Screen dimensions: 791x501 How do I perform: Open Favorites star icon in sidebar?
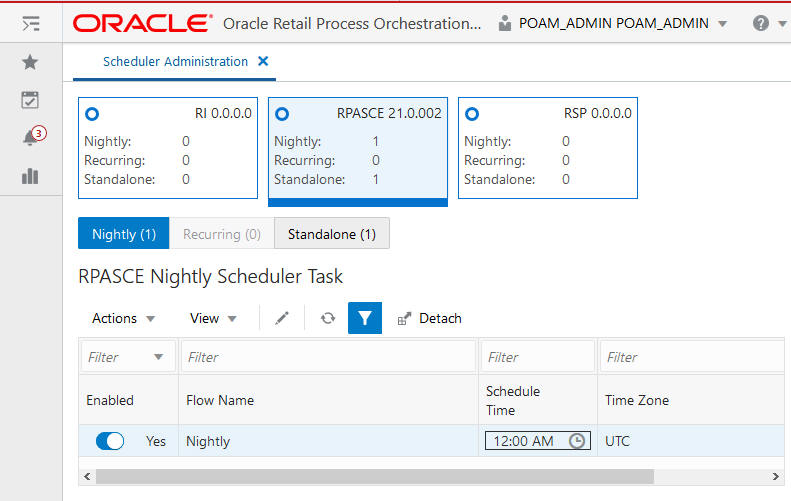pyautogui.click(x=30, y=62)
